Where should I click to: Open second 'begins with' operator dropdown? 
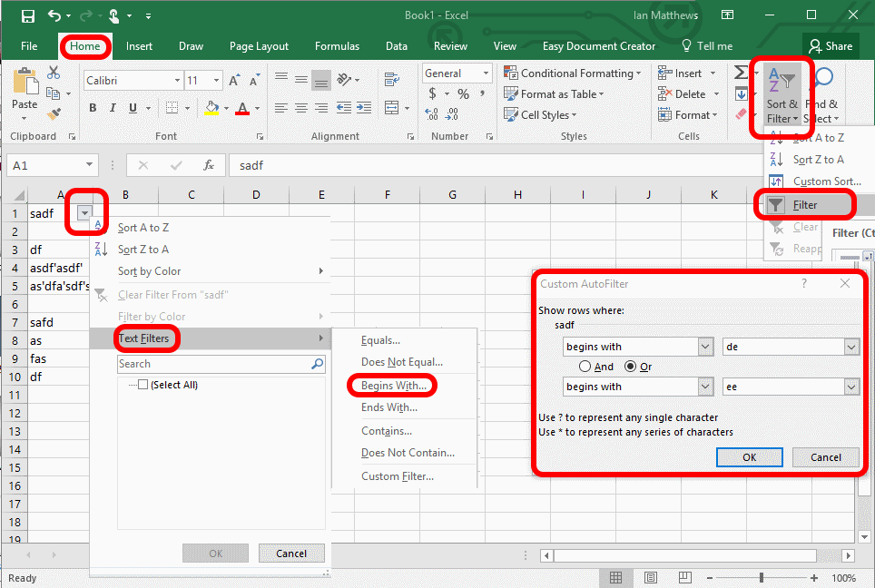[x=705, y=387]
